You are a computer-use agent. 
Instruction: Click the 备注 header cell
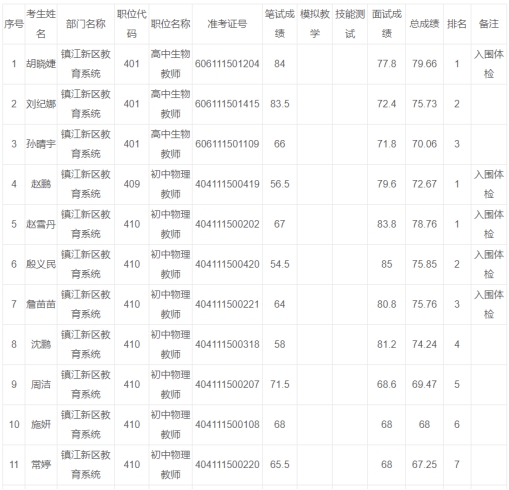489,24
